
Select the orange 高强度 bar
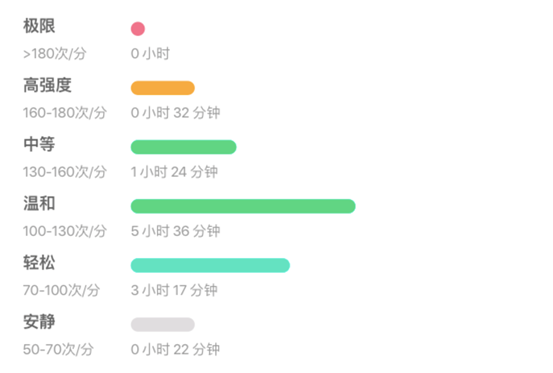coord(163,88)
